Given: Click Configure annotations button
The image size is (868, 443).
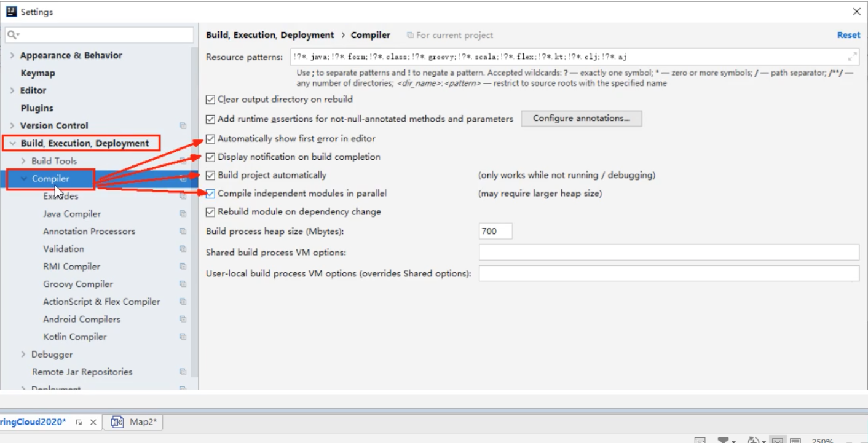Looking at the screenshot, I should pos(581,119).
